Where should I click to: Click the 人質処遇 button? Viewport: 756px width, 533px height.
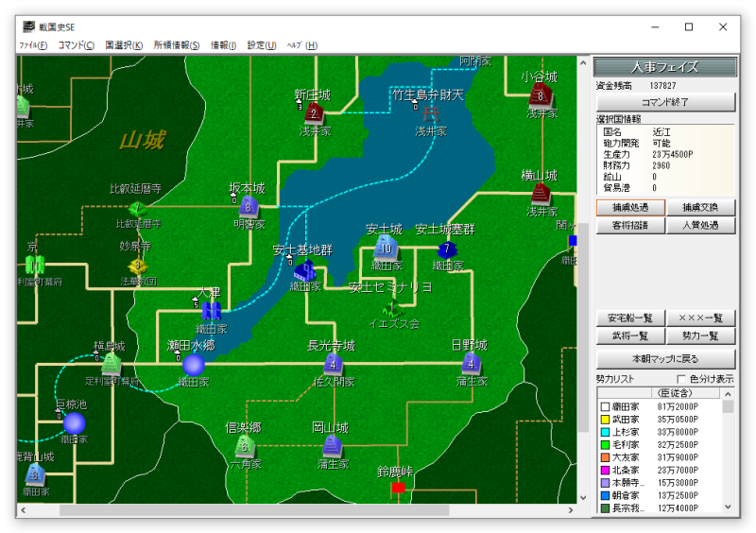tap(700, 225)
